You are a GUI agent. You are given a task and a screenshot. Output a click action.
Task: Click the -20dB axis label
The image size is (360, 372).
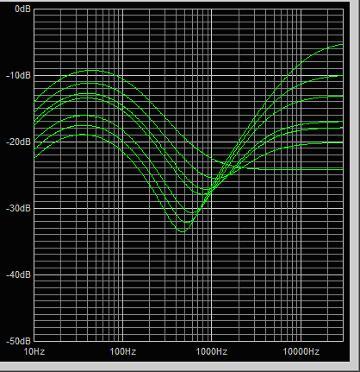(18, 142)
